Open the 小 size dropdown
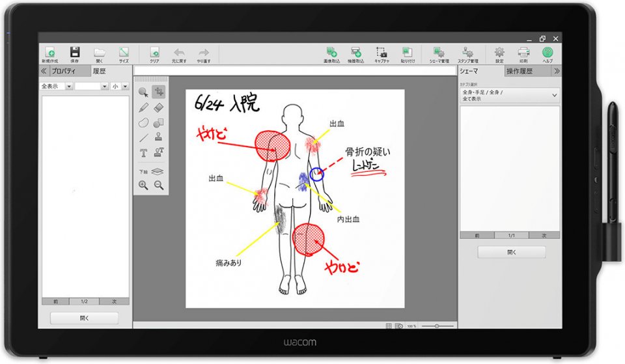Image resolution: width=625 pixels, height=364 pixels. [120, 86]
